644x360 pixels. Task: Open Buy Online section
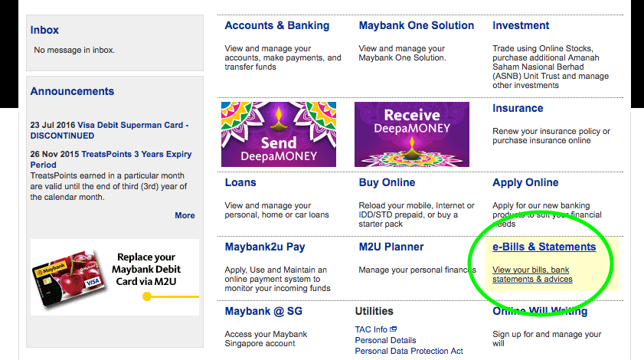[x=387, y=182]
